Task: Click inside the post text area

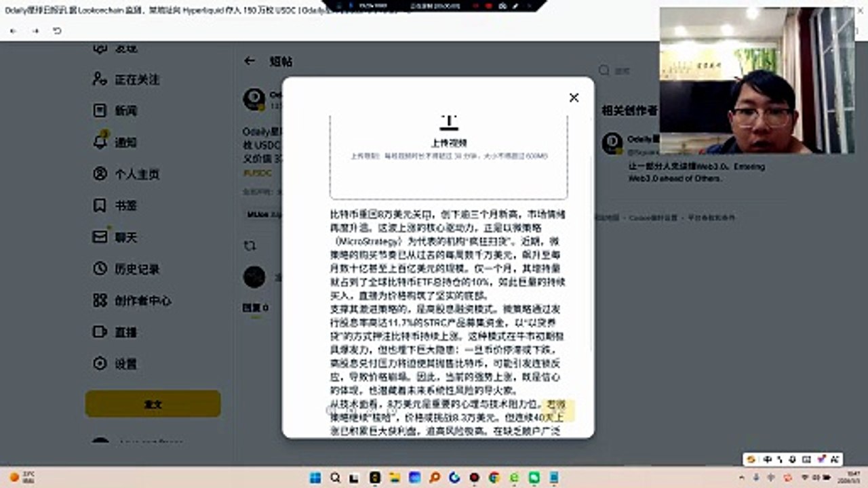Action: pos(448,322)
